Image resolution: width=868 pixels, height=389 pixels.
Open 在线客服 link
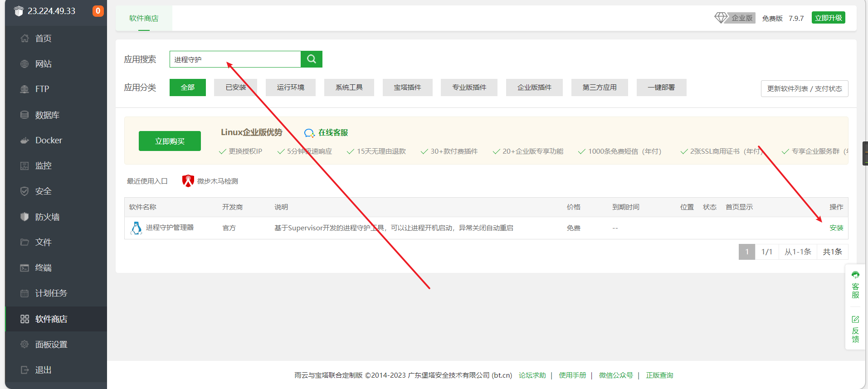[333, 132]
